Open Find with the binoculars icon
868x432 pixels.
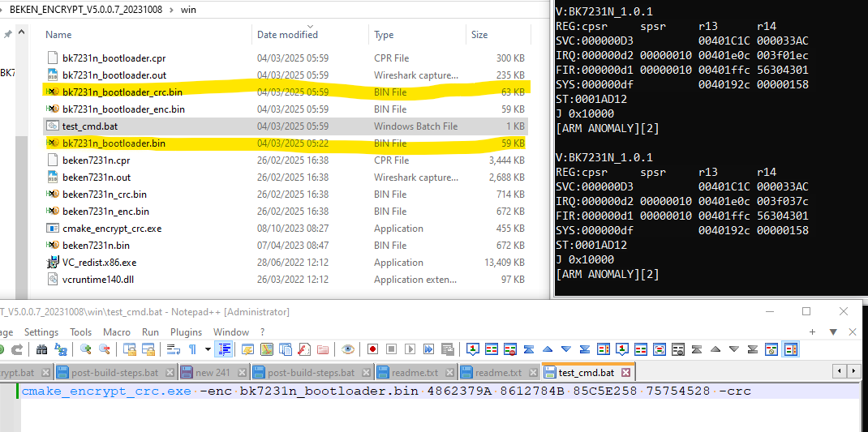(41, 349)
